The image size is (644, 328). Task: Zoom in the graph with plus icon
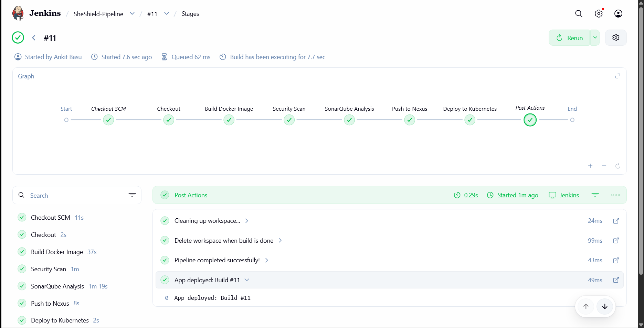pyautogui.click(x=590, y=166)
